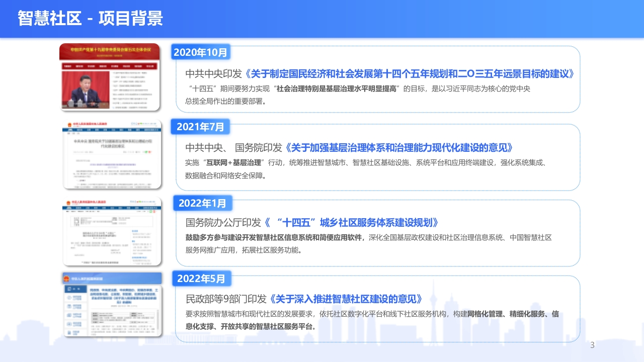
Task: Click the line 息化支撑、开放共享的智慧社区服务平台。
Action: pos(251,326)
